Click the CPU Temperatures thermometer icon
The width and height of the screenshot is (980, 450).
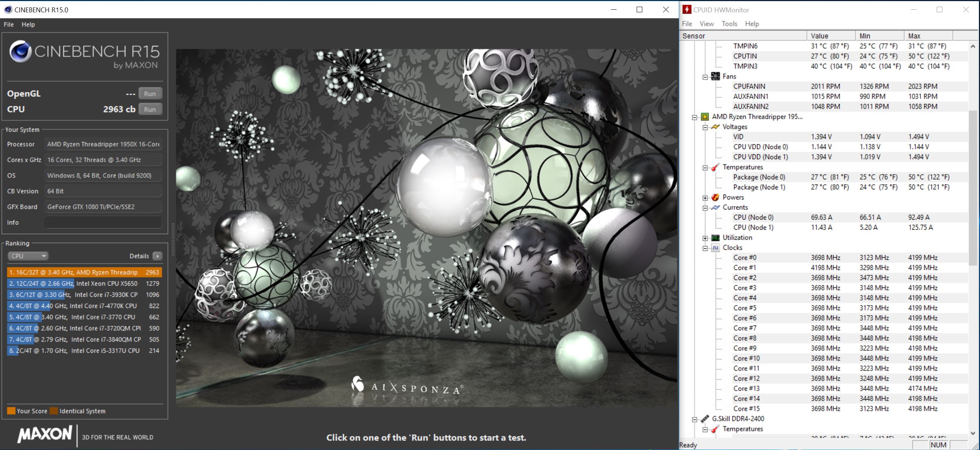715,167
